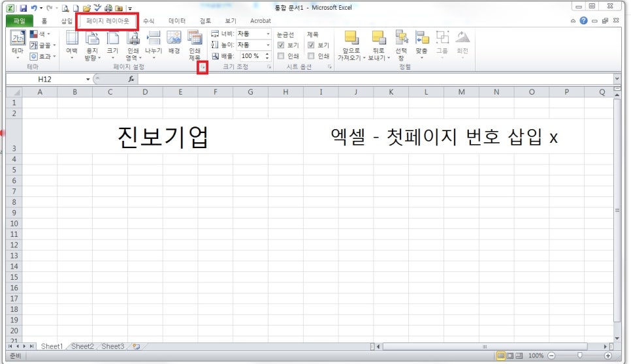The image size is (631, 364).
Task: Open the 용지 방향 (Orientation) dropdown
Action: [x=92, y=46]
